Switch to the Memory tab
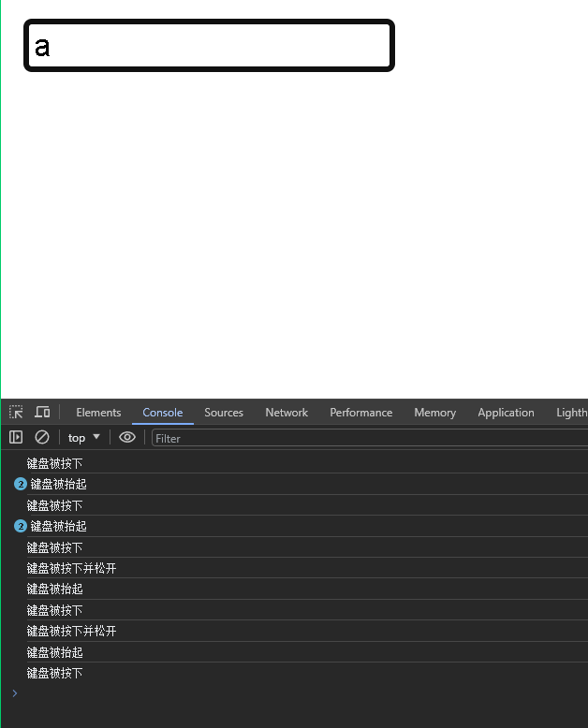 [x=434, y=413]
